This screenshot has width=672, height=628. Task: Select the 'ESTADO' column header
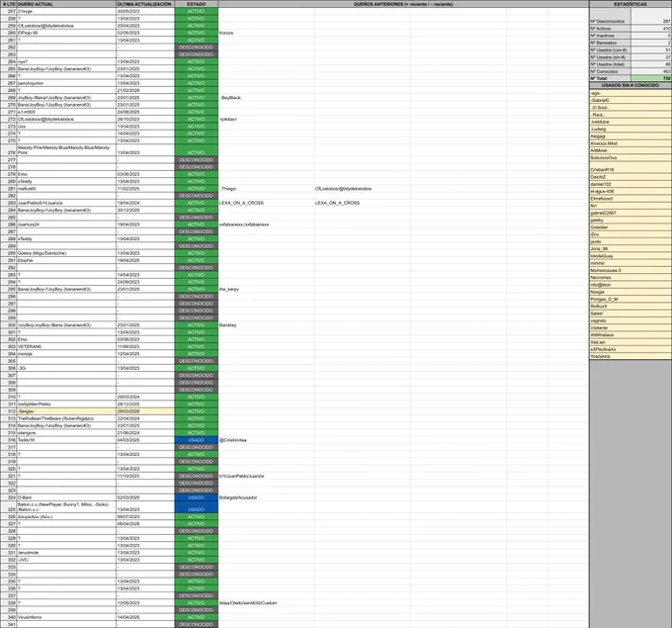click(x=197, y=4)
